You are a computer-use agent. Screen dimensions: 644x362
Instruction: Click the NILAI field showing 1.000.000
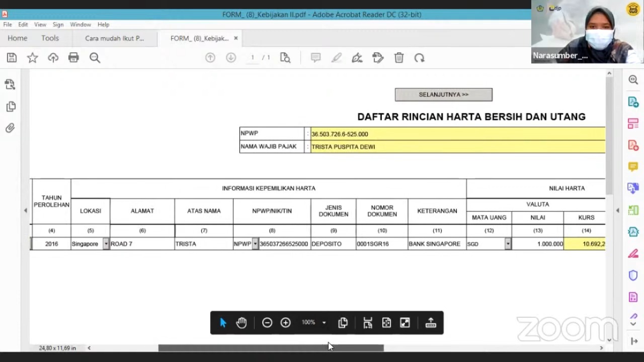coord(537,244)
